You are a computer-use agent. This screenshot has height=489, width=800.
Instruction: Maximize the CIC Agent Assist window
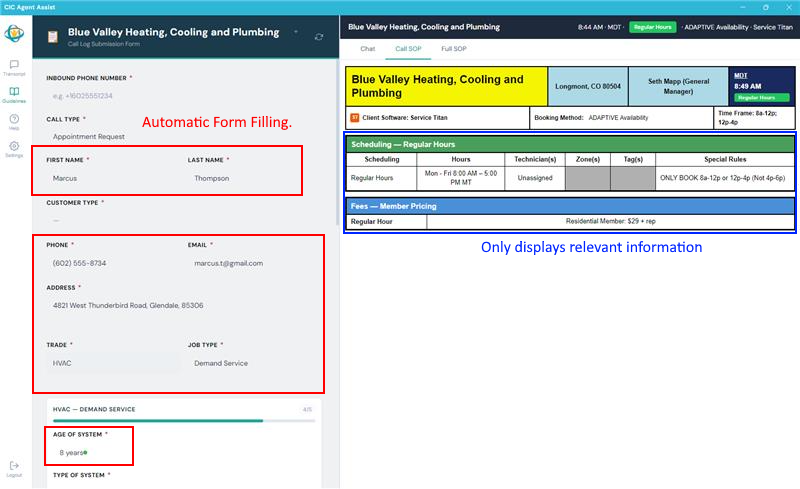765,7
